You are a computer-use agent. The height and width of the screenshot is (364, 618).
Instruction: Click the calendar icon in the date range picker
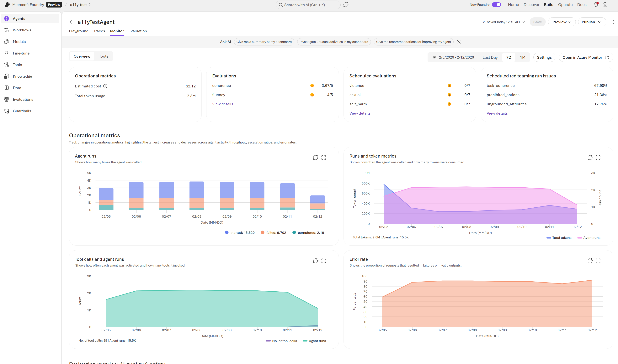pos(434,57)
